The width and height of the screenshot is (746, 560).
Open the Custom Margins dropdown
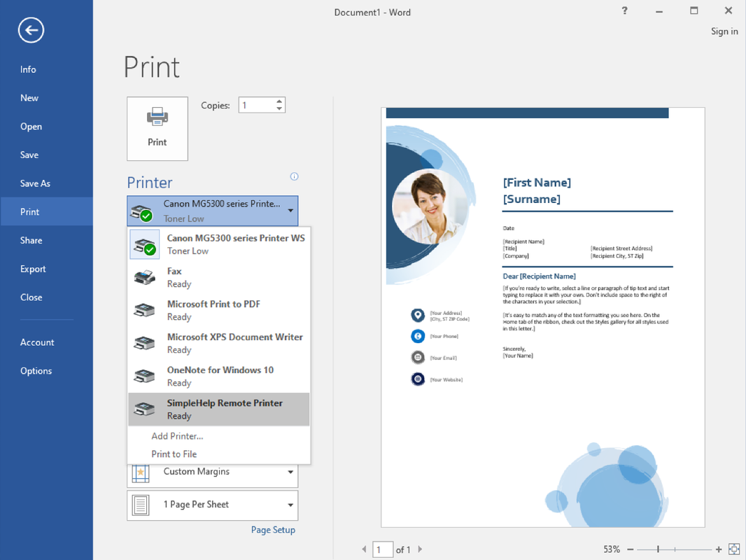tap(290, 472)
